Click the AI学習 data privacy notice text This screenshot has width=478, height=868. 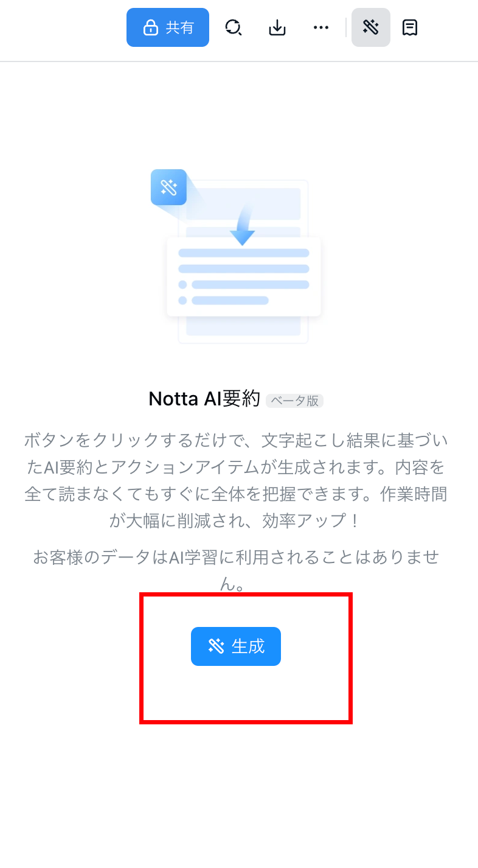click(236, 570)
